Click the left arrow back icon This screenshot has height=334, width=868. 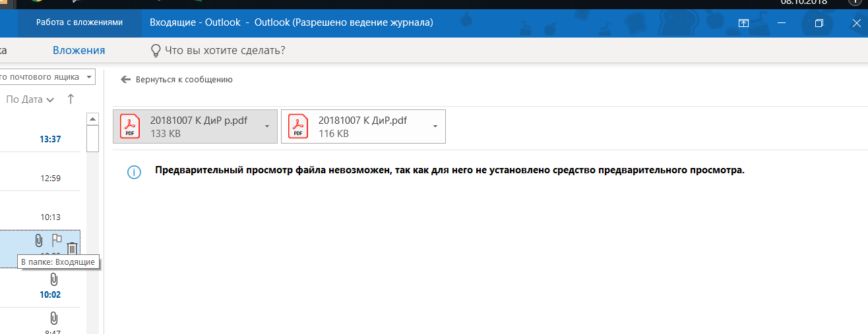[126, 80]
